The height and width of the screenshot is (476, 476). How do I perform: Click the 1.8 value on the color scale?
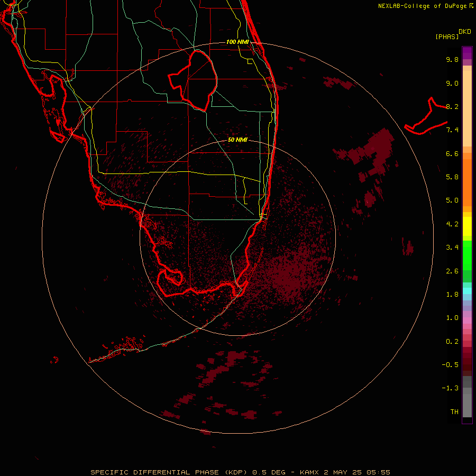click(452, 295)
